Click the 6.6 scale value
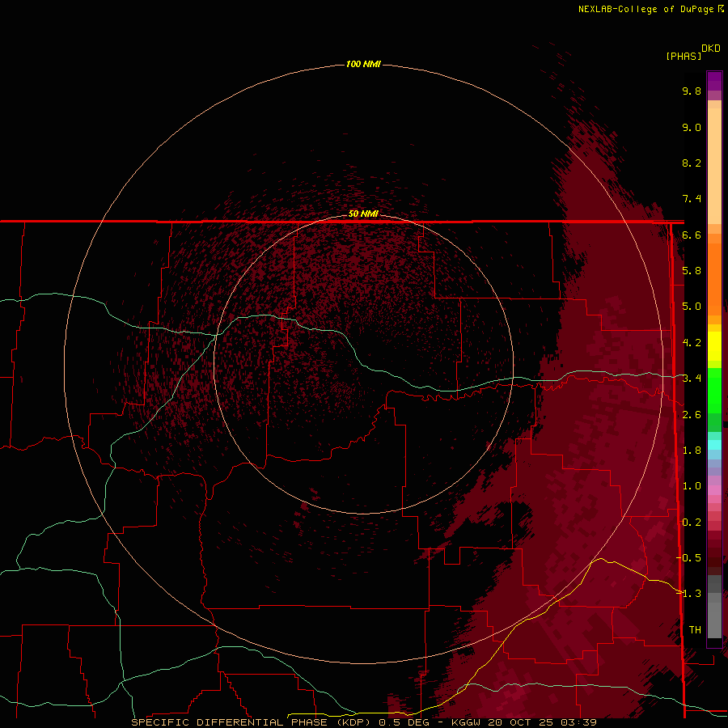 692,235
